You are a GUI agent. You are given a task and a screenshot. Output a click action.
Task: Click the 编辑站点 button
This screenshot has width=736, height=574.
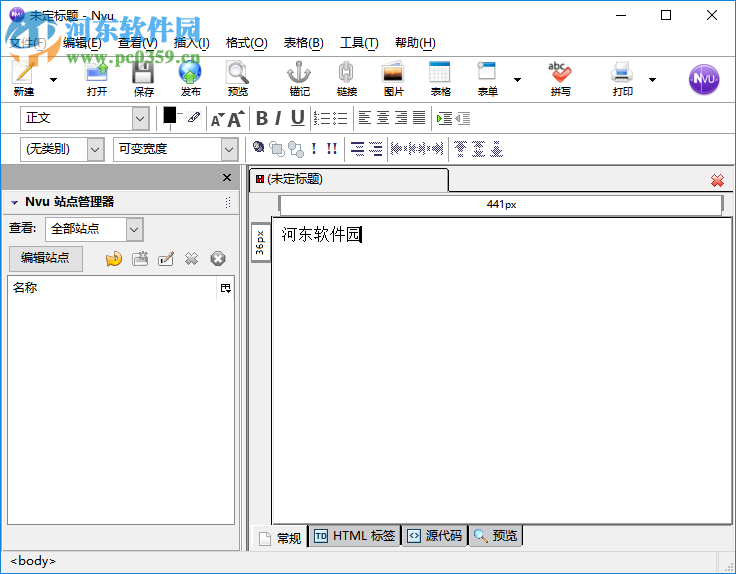point(45,258)
